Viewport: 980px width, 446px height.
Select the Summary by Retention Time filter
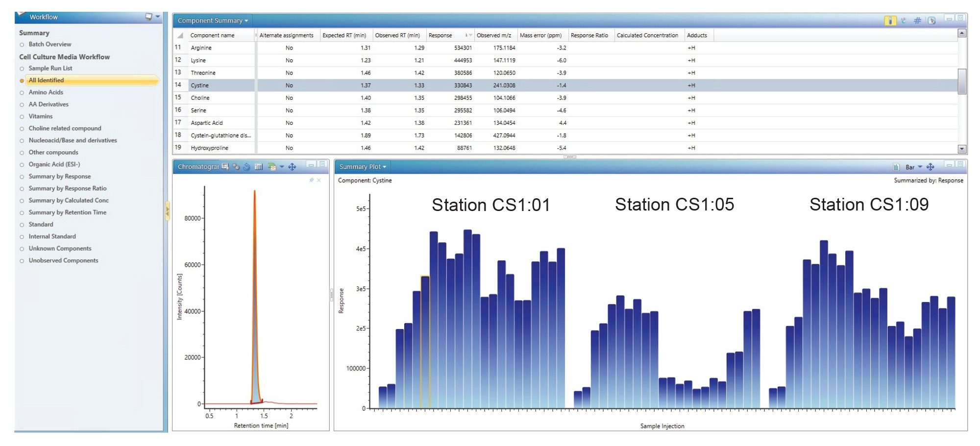67,212
